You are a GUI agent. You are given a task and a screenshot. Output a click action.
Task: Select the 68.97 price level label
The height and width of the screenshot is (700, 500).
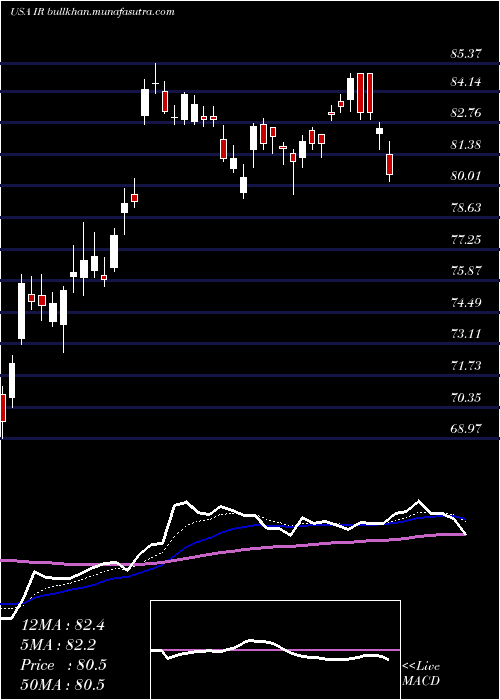click(x=466, y=429)
